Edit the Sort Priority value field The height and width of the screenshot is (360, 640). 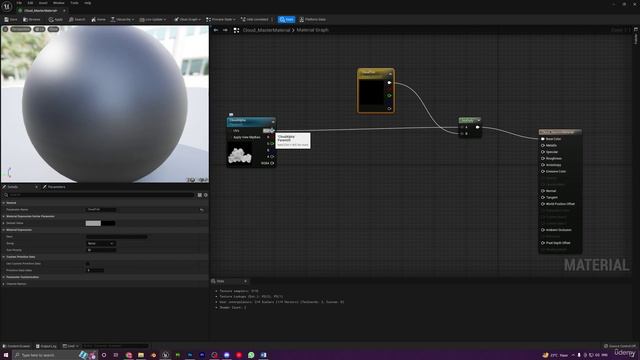pos(101,250)
